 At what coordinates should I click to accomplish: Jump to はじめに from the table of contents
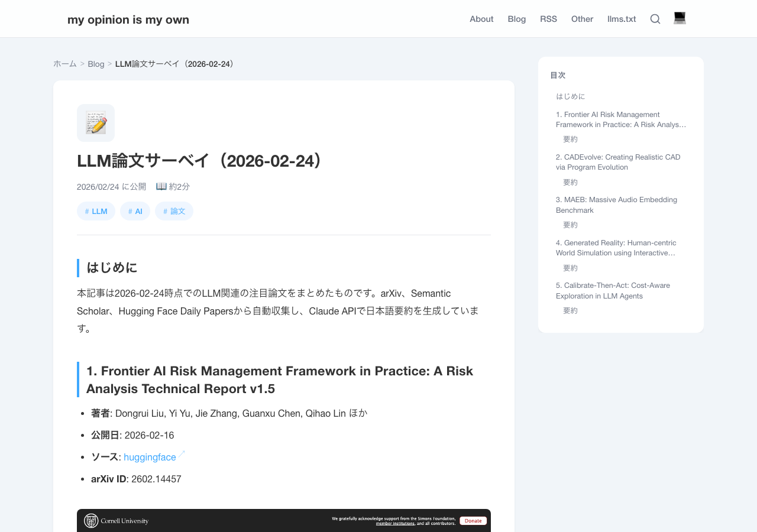coord(570,96)
